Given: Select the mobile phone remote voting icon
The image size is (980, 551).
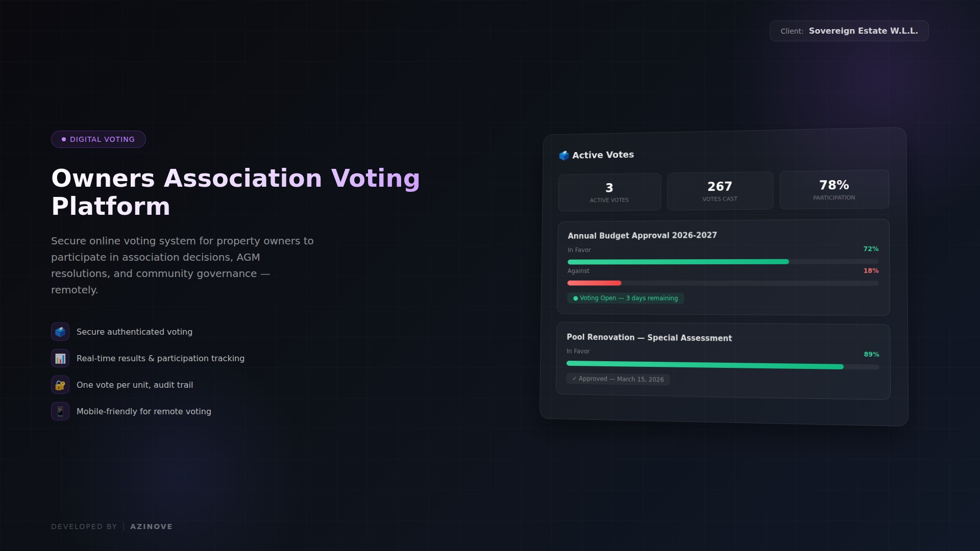Looking at the screenshot, I should tap(60, 411).
